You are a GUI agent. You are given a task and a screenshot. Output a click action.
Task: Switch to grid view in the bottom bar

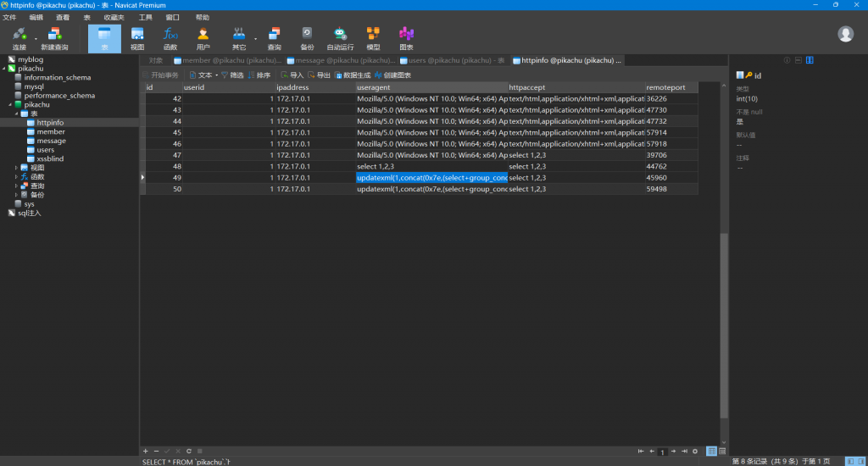pyautogui.click(x=711, y=451)
